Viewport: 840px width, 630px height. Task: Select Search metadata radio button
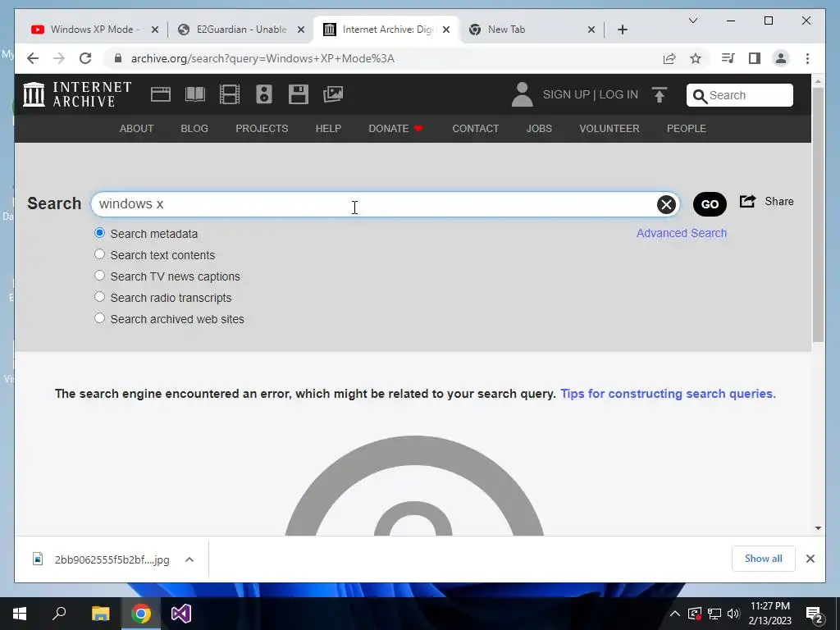coord(99,233)
